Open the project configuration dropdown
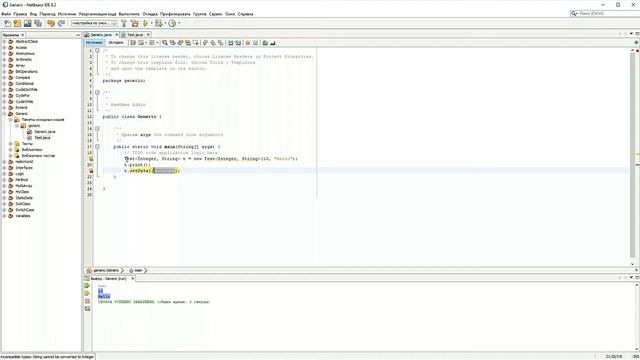This screenshot has height=360, width=640. [94, 24]
